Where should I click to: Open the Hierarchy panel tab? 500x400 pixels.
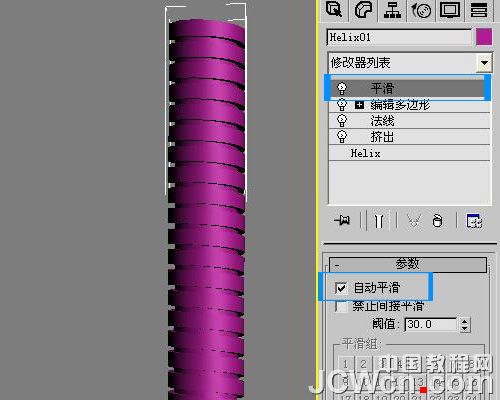(x=392, y=10)
